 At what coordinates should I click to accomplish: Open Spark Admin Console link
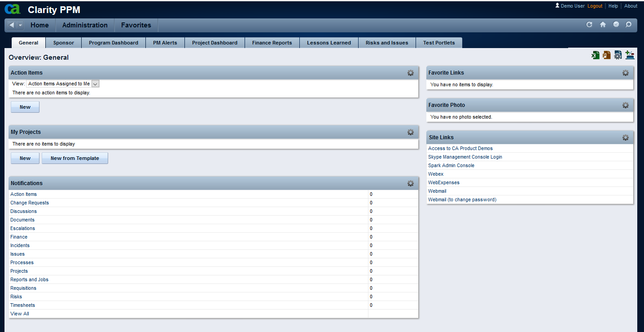click(451, 165)
